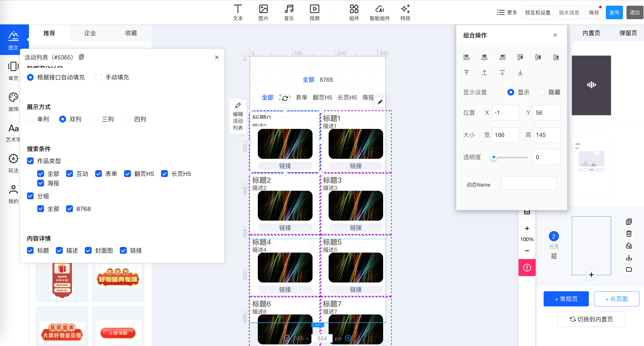Viewport: 644px width, 346px height.
Task: Open page settings under 长页
Action: pos(554,256)
